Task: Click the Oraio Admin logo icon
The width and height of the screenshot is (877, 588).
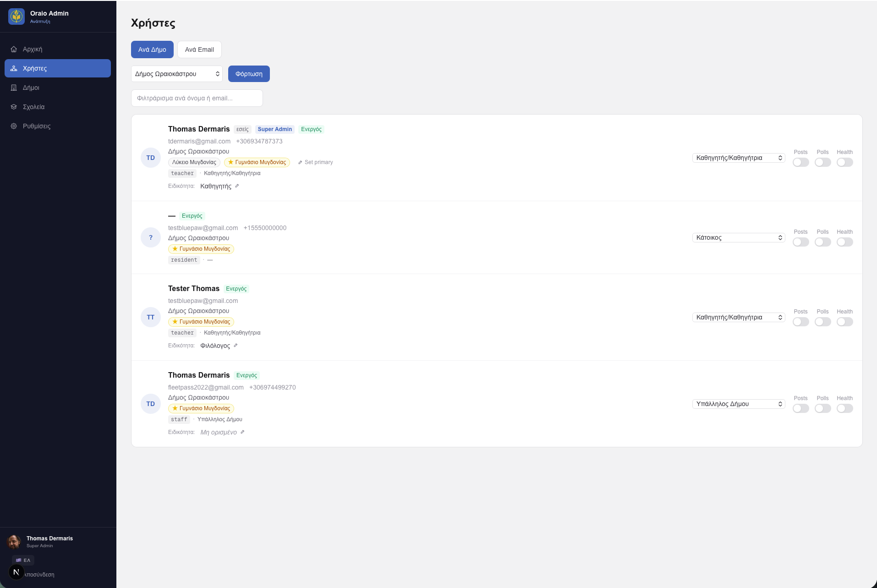Action: pyautogui.click(x=16, y=16)
